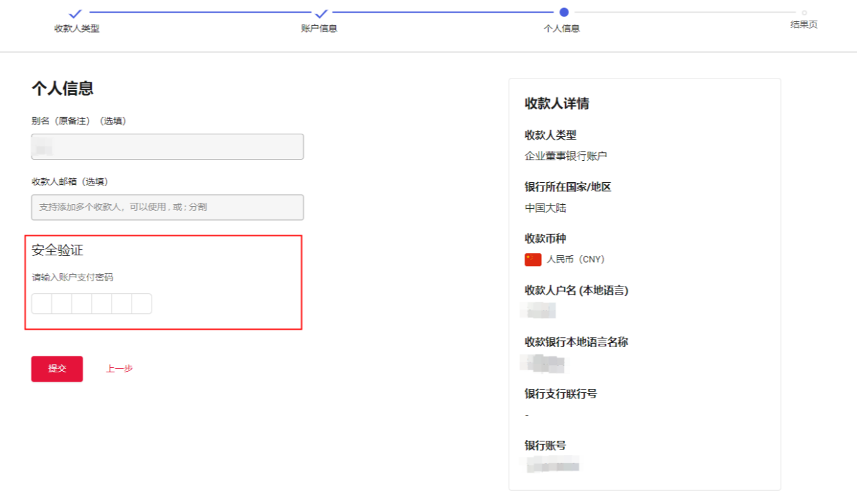
Task: Click the fifth payment password digit box
Action: click(122, 304)
